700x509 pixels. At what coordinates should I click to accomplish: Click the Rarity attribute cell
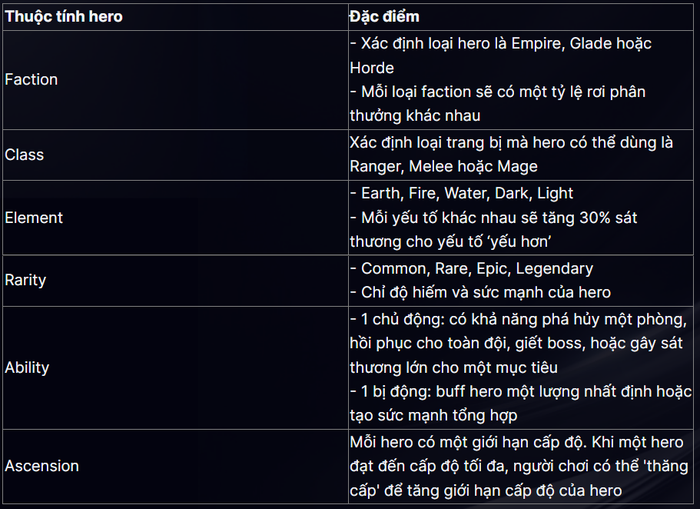click(26, 280)
